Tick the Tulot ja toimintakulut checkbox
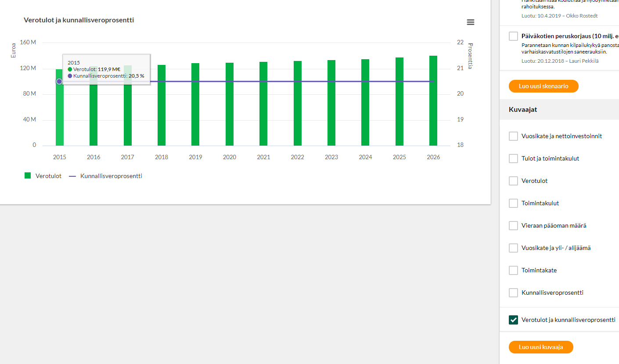The width and height of the screenshot is (619, 364). tap(513, 158)
